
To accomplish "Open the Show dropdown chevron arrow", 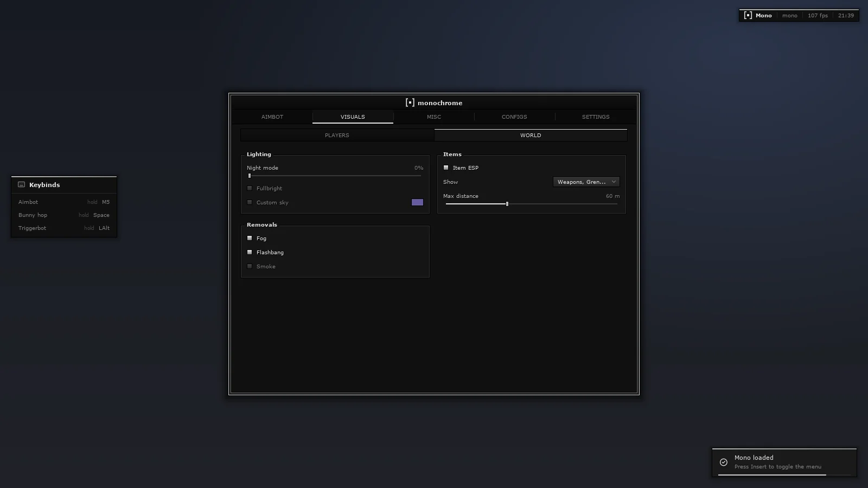I will point(614,182).
